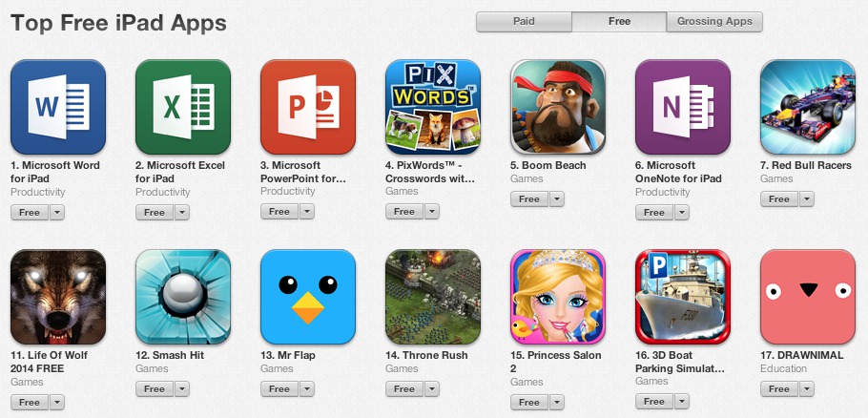Download Microsoft Excel with its Free button
Image resolution: width=868 pixels, height=418 pixels.
[155, 213]
